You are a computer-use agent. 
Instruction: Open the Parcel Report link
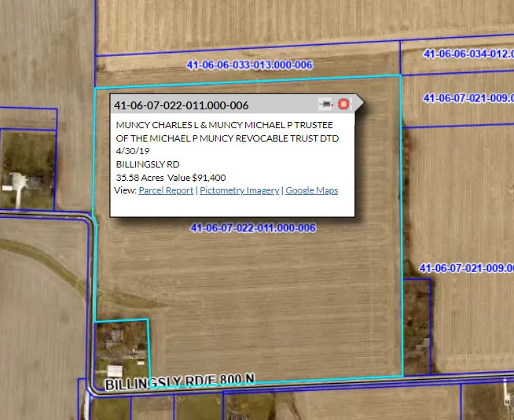[x=166, y=190]
